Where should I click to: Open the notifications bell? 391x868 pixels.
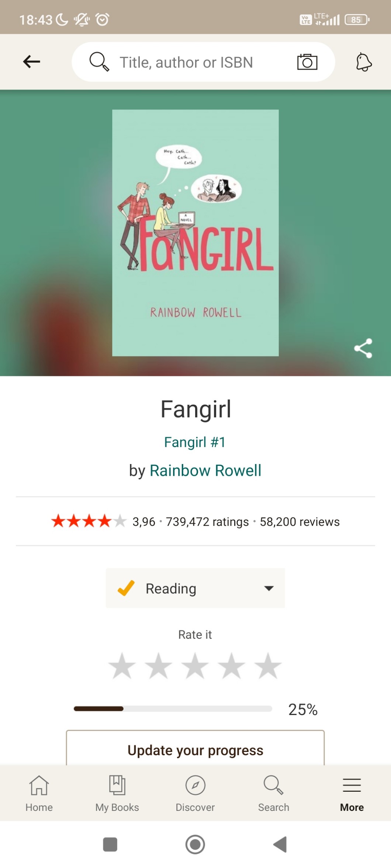pos(364,62)
